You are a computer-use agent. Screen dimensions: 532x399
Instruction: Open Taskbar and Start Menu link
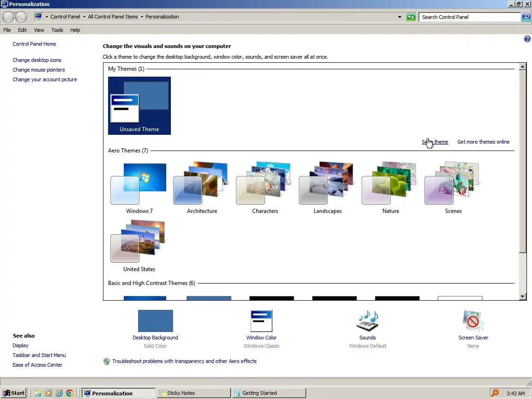tap(39, 355)
